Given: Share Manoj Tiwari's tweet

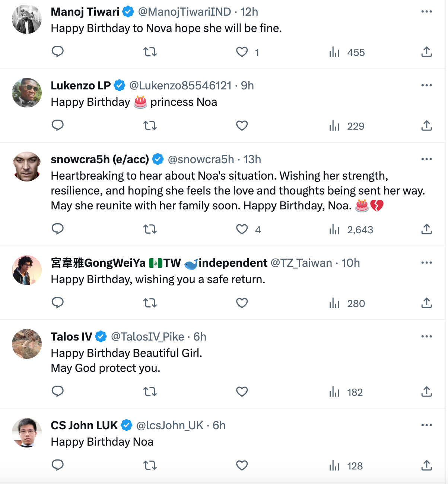Looking at the screenshot, I should (x=426, y=52).
